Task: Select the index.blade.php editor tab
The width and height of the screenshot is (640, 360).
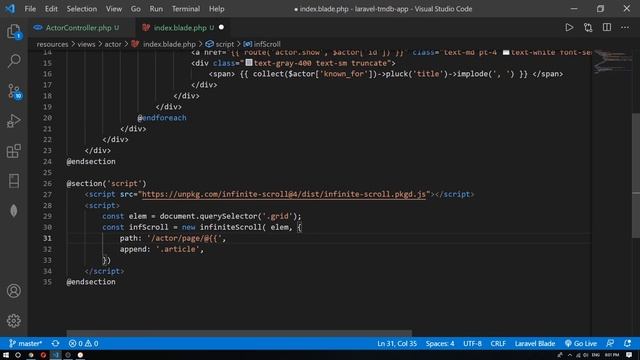Action: pos(180,28)
